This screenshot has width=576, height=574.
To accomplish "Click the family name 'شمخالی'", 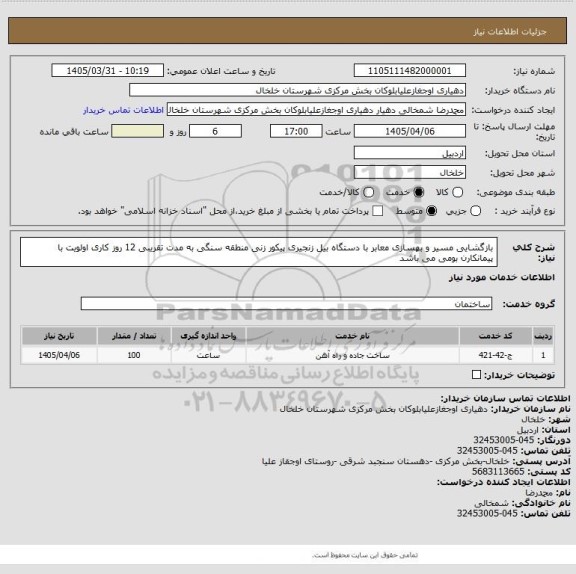I will point(491,503).
